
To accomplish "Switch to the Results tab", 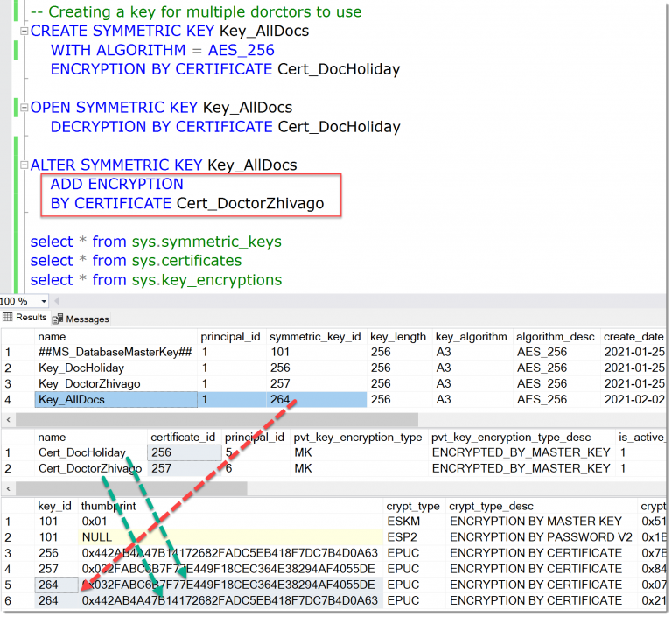I will [x=31, y=318].
